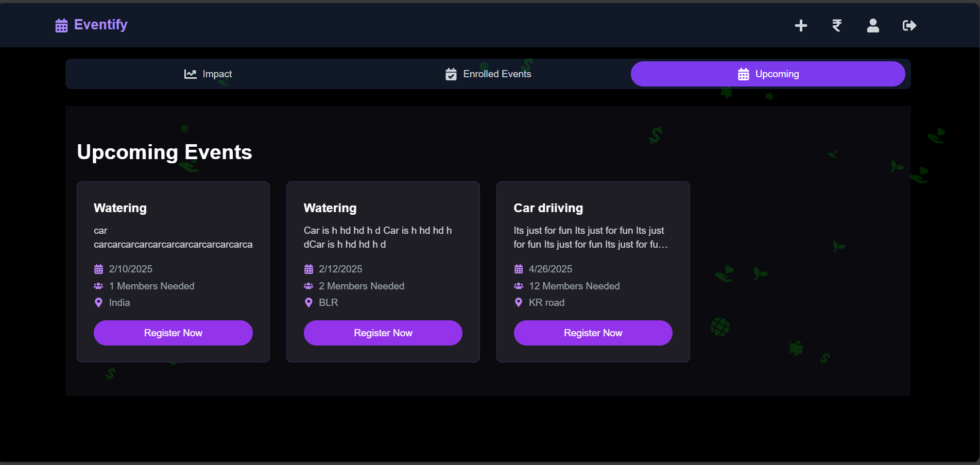This screenshot has height=465, width=980.
Task: Switch to the Impact tab
Action: (208, 74)
